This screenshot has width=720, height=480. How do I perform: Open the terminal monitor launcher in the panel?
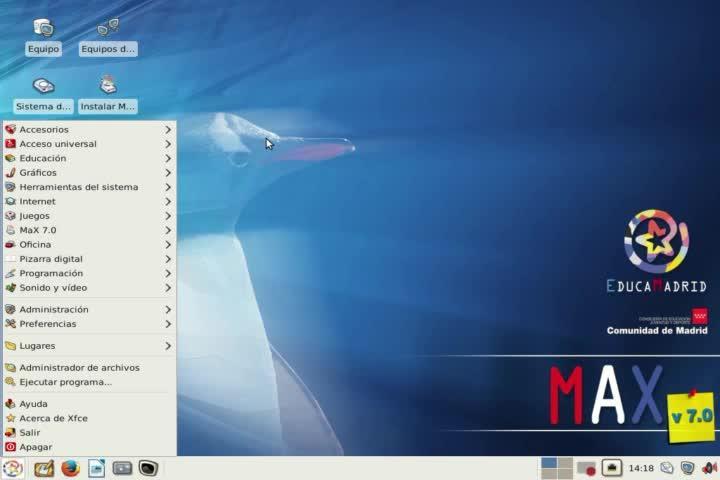pyautogui.click(x=148, y=469)
